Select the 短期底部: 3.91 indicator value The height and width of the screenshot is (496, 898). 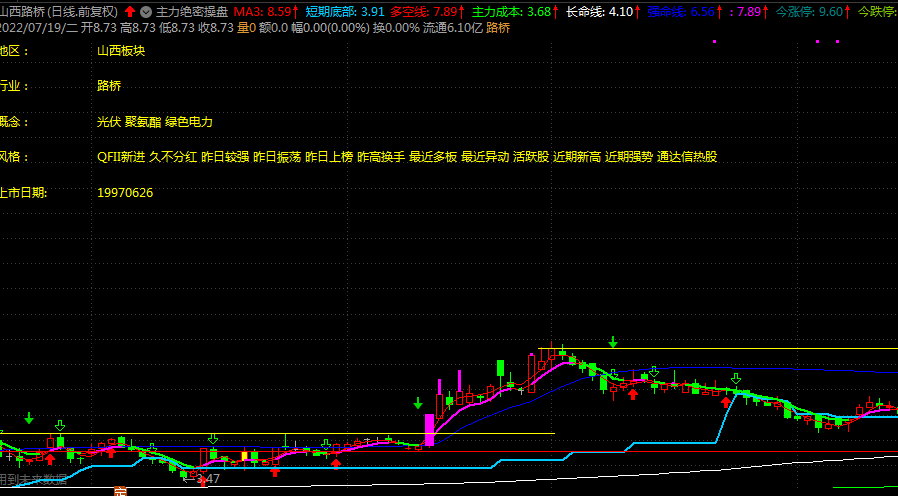pyautogui.click(x=344, y=11)
